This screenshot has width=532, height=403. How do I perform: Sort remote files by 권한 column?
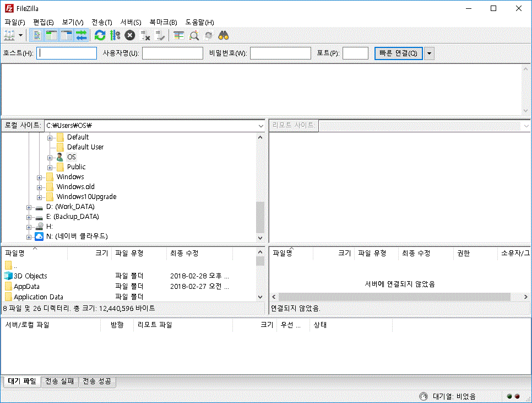475,253
